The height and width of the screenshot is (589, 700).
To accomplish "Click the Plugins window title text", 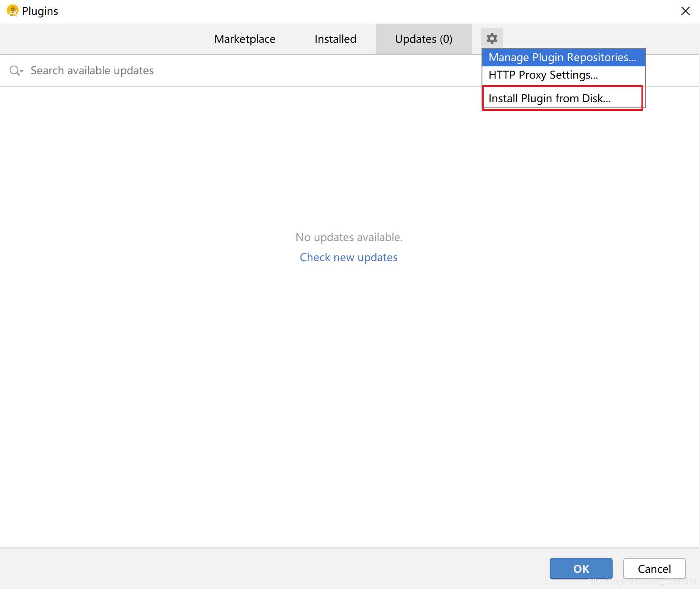I will [40, 11].
